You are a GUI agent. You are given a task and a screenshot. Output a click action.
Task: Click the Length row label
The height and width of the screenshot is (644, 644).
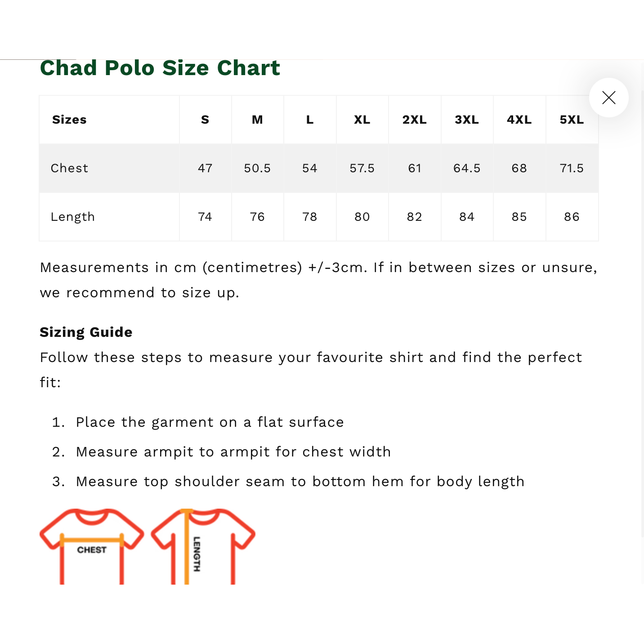point(72,217)
